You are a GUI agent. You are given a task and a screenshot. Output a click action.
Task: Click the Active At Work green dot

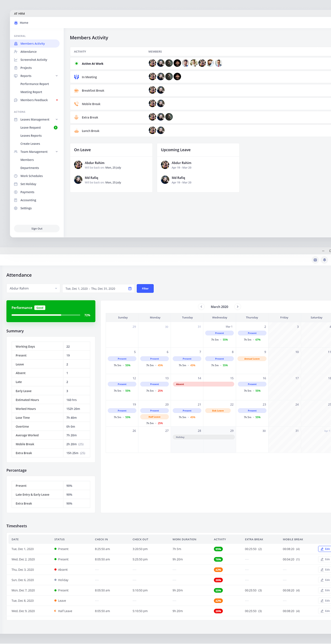pyautogui.click(x=76, y=64)
